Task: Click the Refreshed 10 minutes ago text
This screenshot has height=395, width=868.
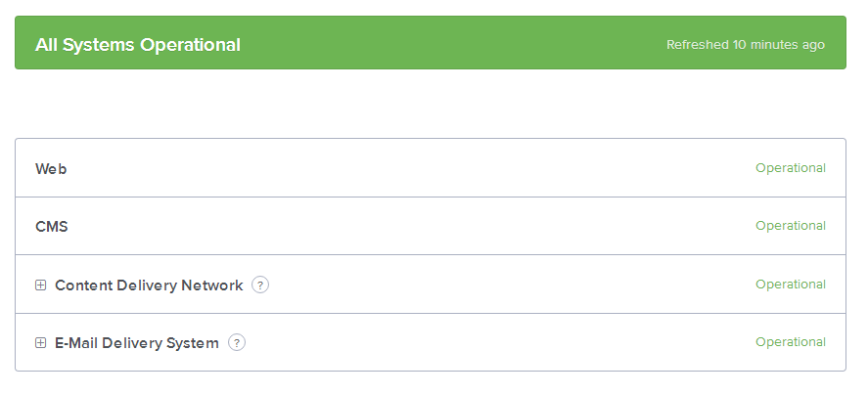Action: click(x=745, y=44)
